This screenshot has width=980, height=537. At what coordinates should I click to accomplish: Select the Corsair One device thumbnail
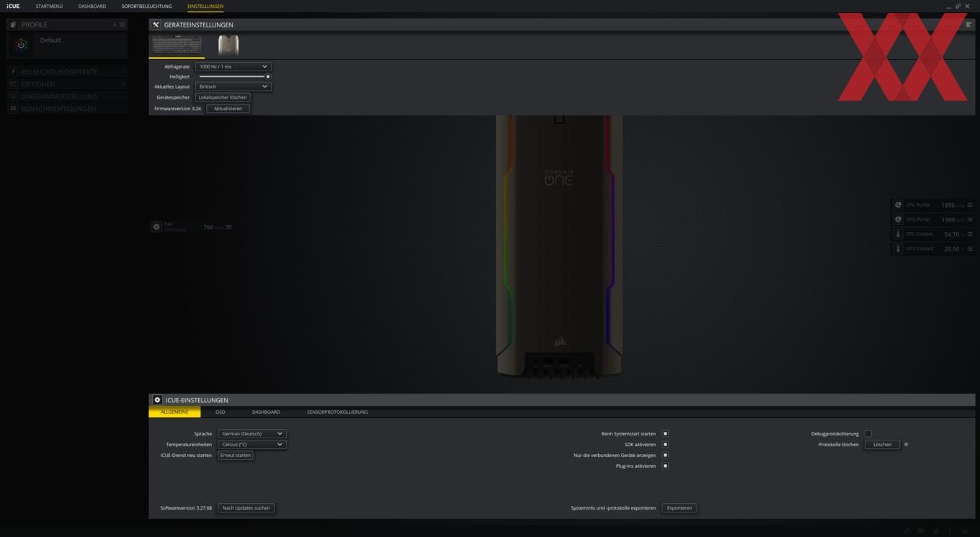(228, 45)
